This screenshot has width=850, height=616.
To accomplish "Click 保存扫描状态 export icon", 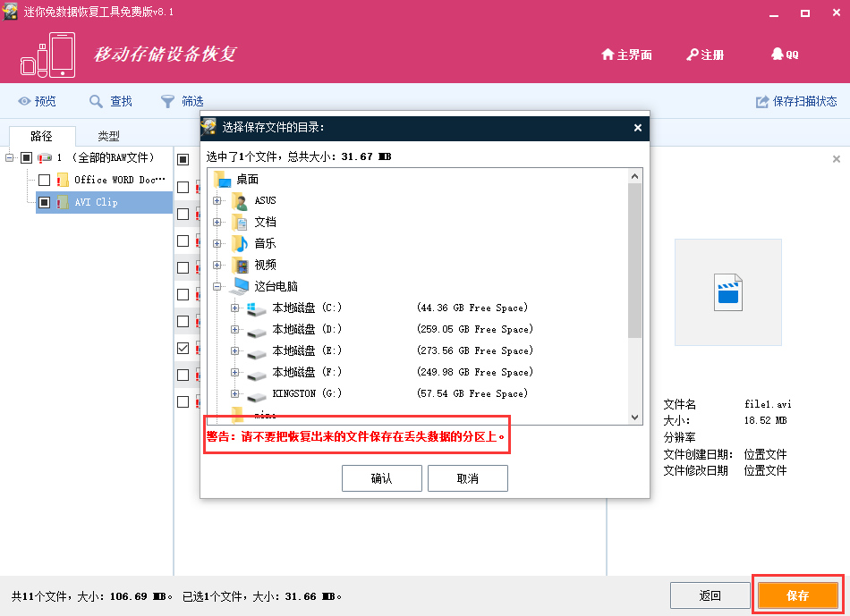I will click(x=762, y=101).
